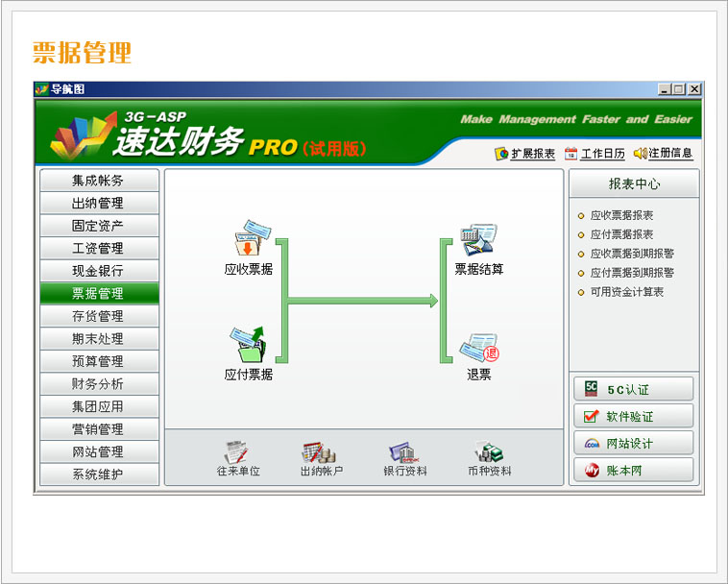Open the 应付票据 payable bills icon
Image resolution: width=728 pixels, height=584 pixels.
249,345
